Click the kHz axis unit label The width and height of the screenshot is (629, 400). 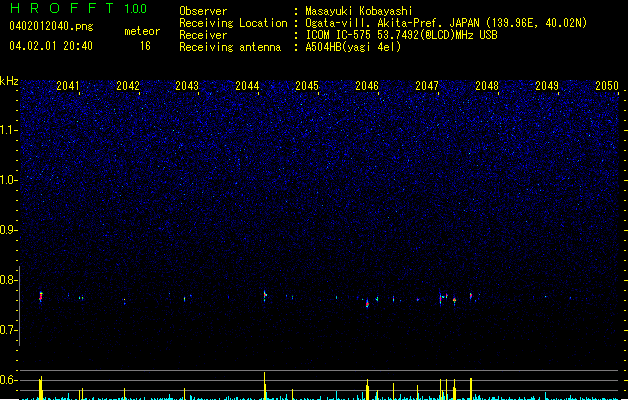[x=9, y=81]
